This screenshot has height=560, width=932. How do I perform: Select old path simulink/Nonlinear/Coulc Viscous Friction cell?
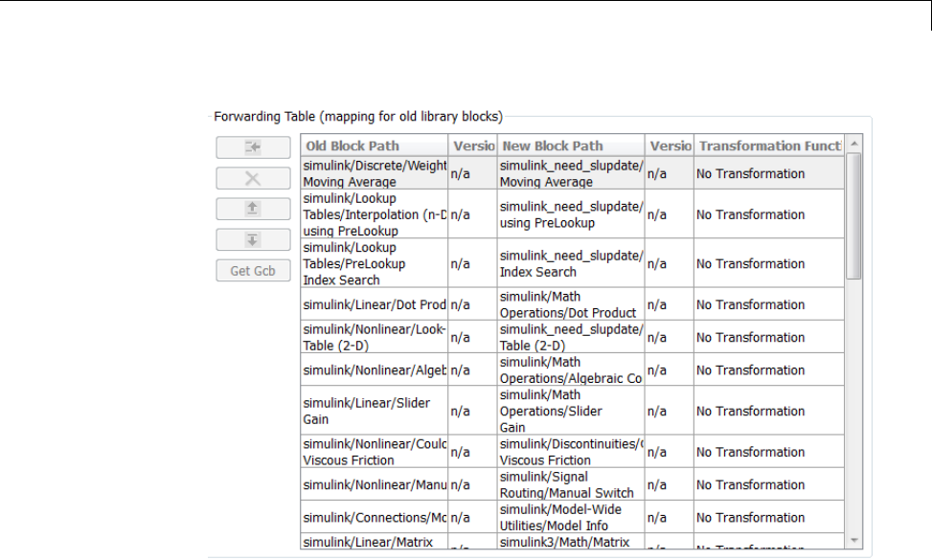[x=375, y=452]
